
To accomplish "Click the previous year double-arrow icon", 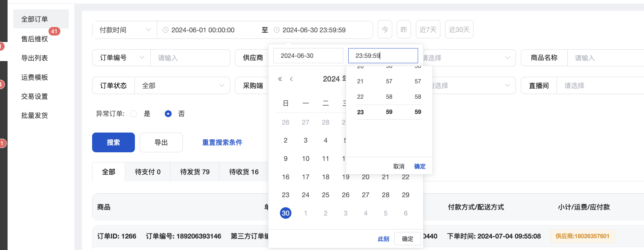I will coord(280,79).
